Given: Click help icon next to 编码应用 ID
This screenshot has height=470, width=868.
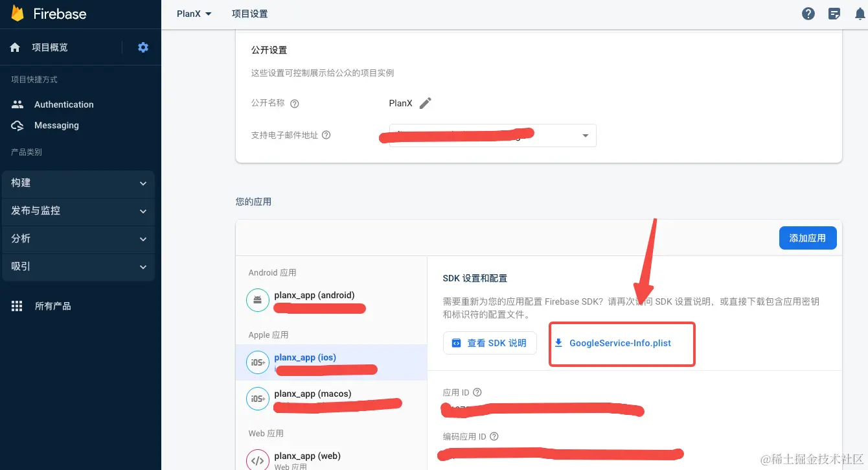Looking at the screenshot, I should tap(494, 436).
